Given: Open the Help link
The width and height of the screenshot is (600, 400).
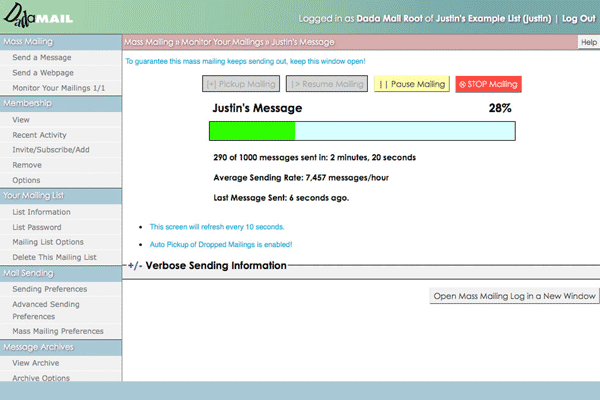Looking at the screenshot, I should coord(589,43).
